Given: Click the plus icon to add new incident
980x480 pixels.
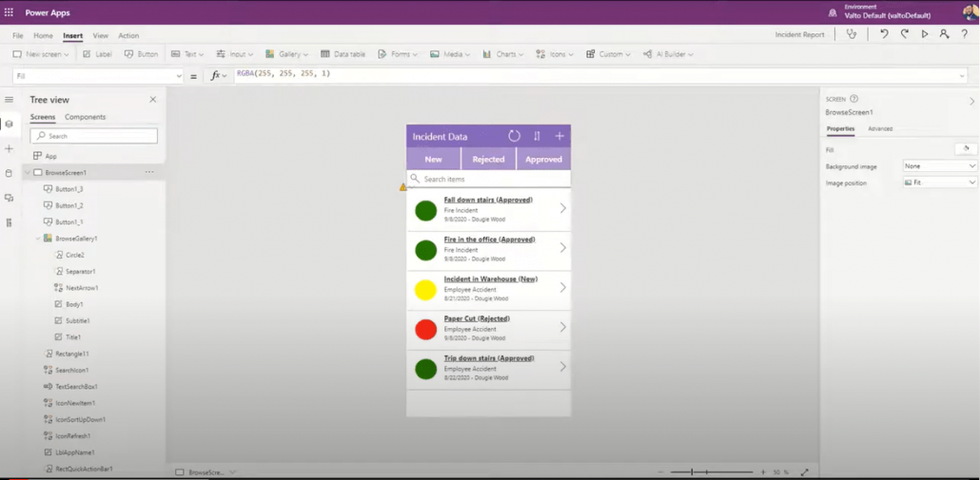Looking at the screenshot, I should click(559, 136).
